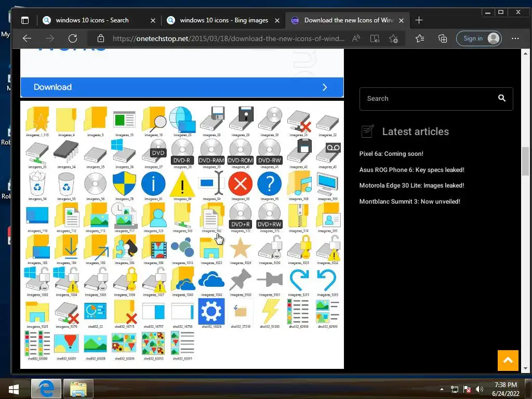Click the red X error circle icon image
This screenshot has width=532, height=399.
pos(240,184)
